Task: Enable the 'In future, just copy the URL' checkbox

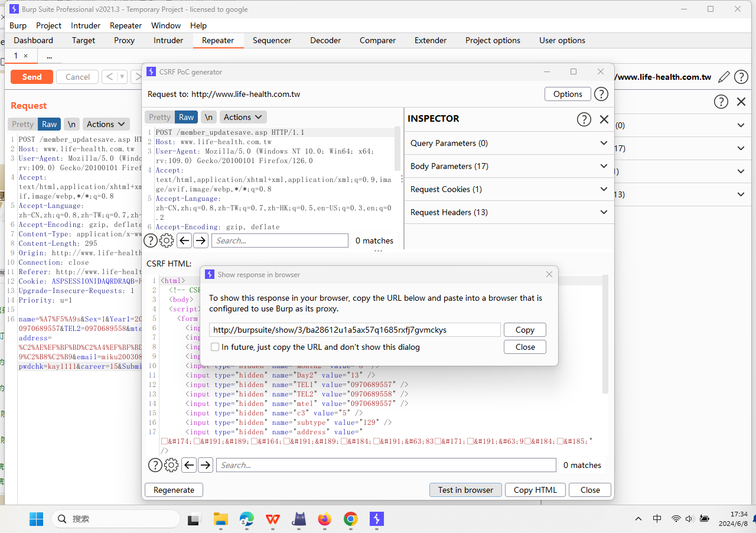Action: pos(215,347)
